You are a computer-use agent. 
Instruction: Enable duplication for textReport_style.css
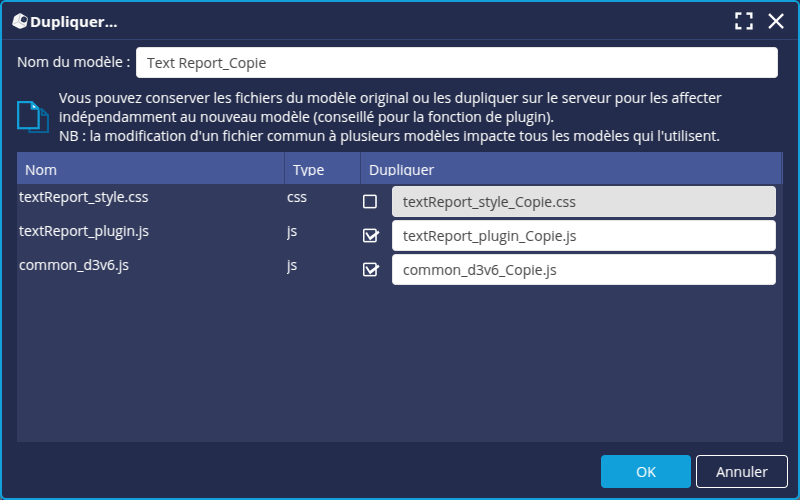[370, 202]
